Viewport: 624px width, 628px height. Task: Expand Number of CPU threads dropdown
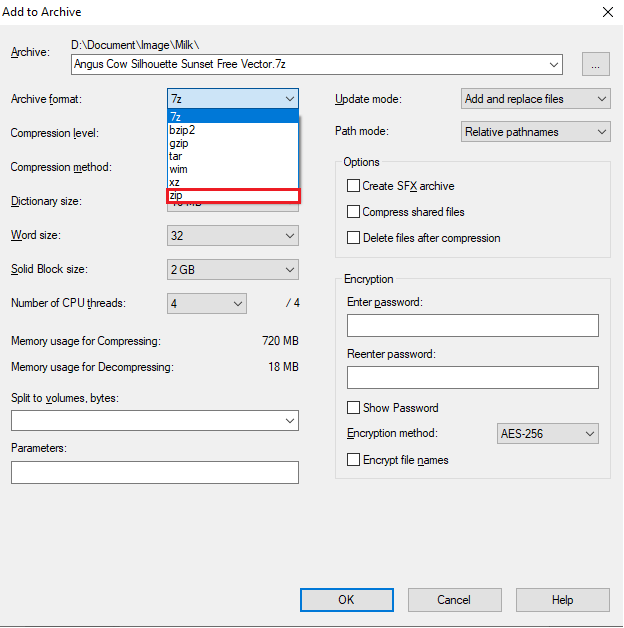(x=207, y=303)
